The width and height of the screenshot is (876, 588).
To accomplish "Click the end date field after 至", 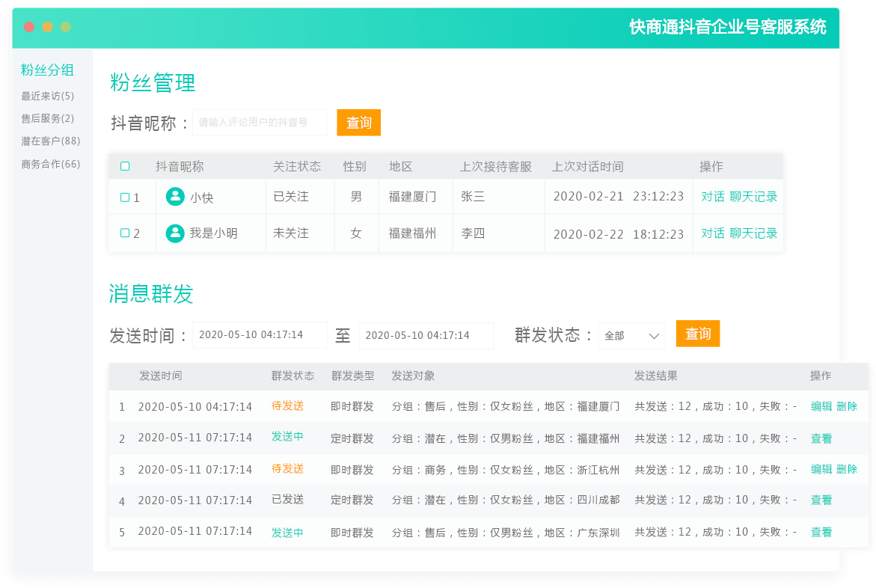I will click(426, 336).
